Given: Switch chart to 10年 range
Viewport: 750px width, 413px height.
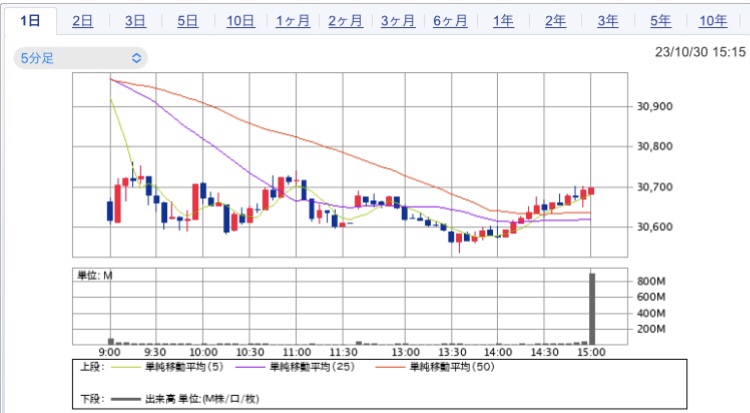Looking at the screenshot, I should [x=713, y=21].
